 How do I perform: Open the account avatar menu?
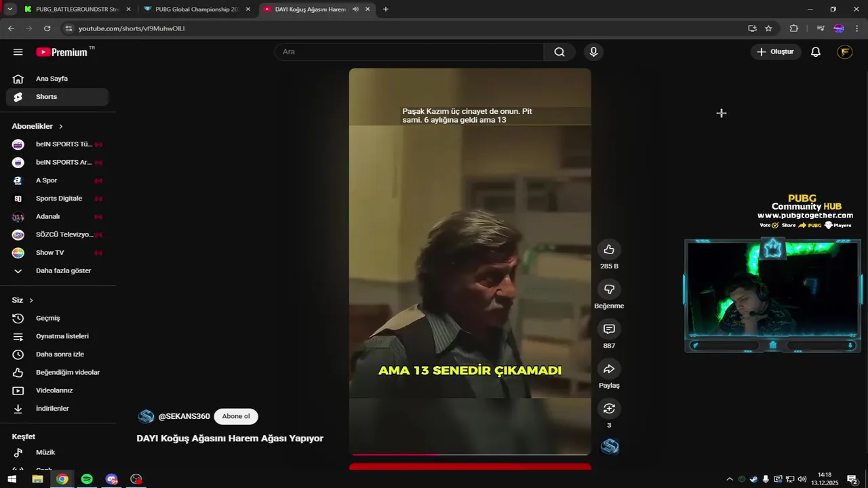(x=844, y=52)
